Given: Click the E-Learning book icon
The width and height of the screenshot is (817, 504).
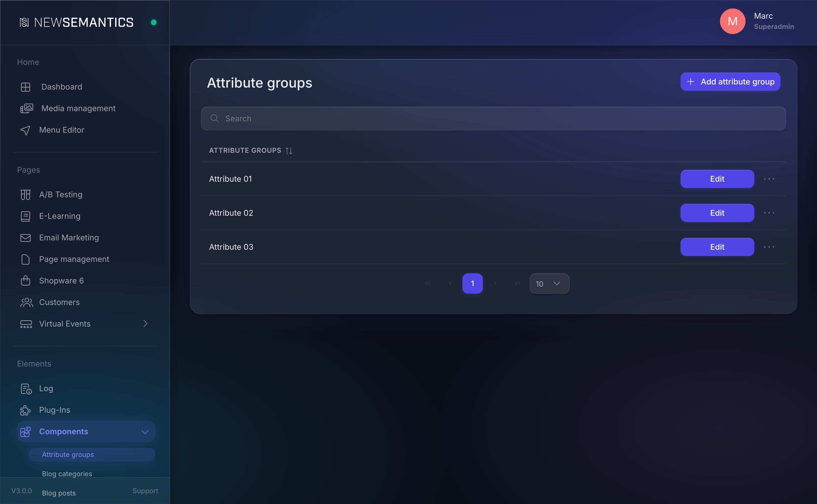Looking at the screenshot, I should pyautogui.click(x=25, y=216).
